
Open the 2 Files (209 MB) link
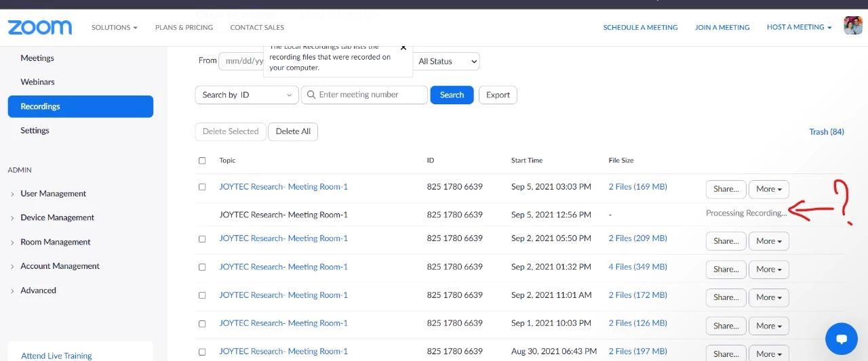638,238
